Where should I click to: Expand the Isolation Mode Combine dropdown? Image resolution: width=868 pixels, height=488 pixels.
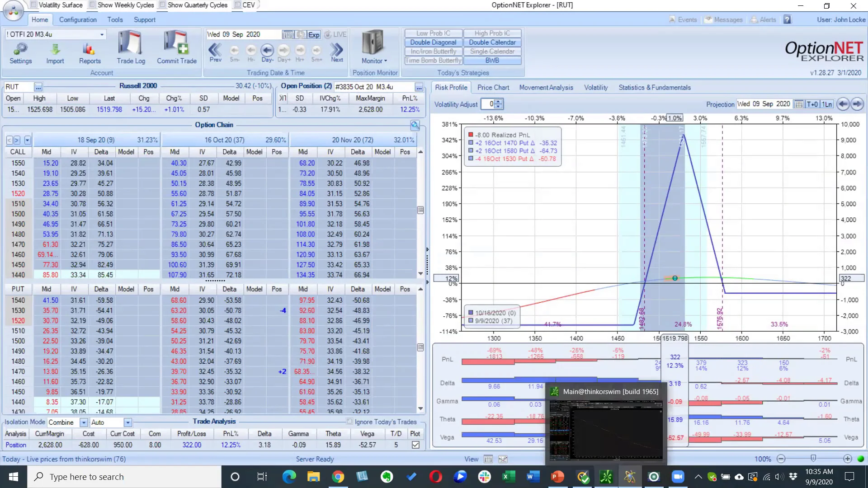84,422
